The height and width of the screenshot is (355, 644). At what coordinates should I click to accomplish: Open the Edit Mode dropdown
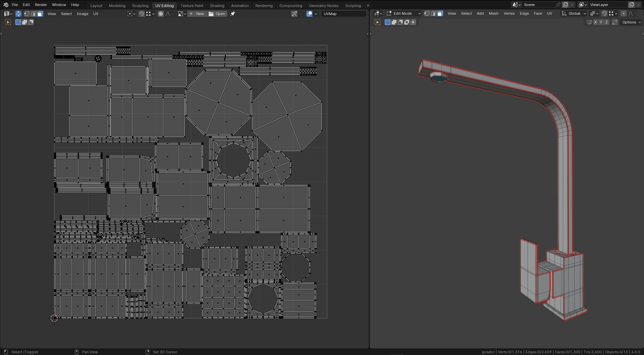[x=404, y=13]
